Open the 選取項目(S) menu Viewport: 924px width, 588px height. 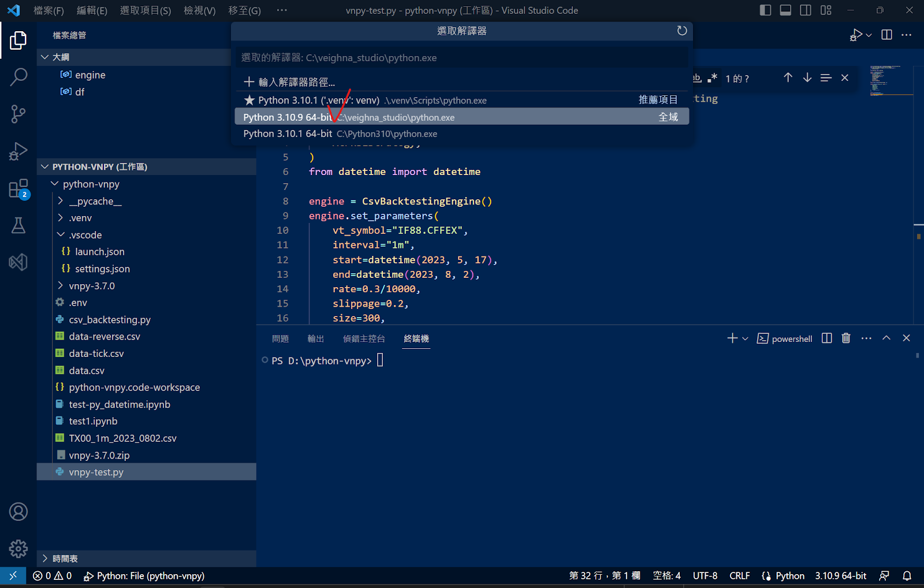pyautogui.click(x=146, y=10)
